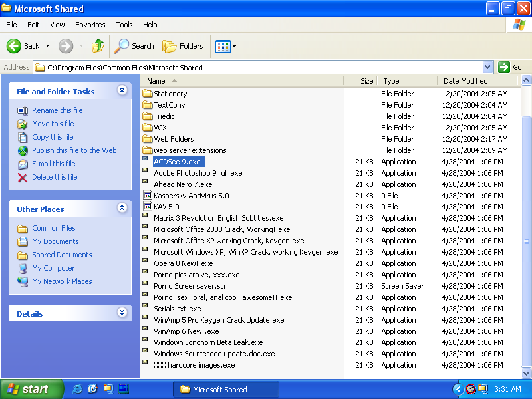Go up one folder level
Viewport: 532px width, 399px height.
point(98,46)
